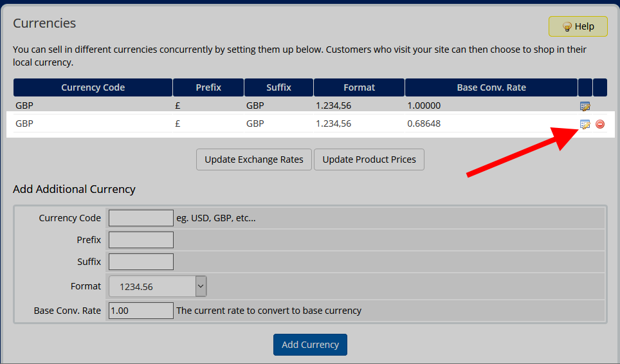Click the 1.00000 conversion rate cell
620x364 pixels.
click(x=424, y=105)
